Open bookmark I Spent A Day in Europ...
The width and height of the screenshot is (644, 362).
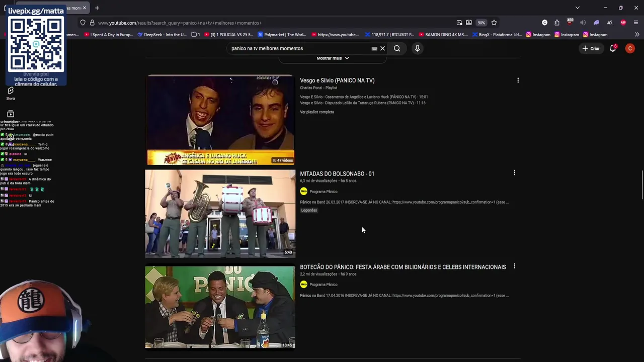(x=109, y=35)
